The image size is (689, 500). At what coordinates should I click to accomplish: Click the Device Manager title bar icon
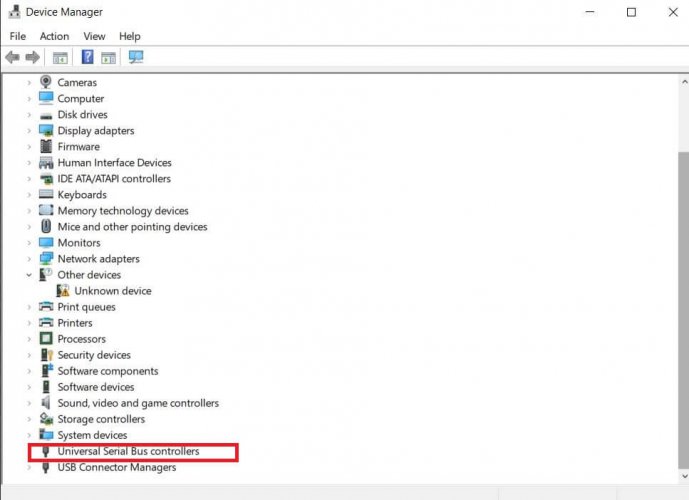14,11
